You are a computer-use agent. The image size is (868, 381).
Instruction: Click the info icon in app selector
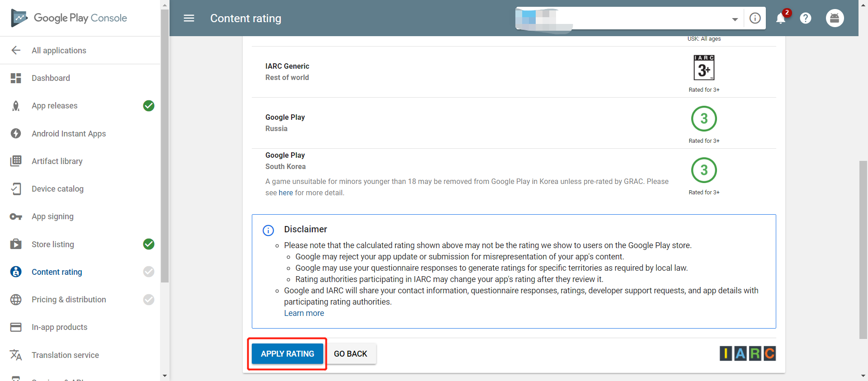755,18
